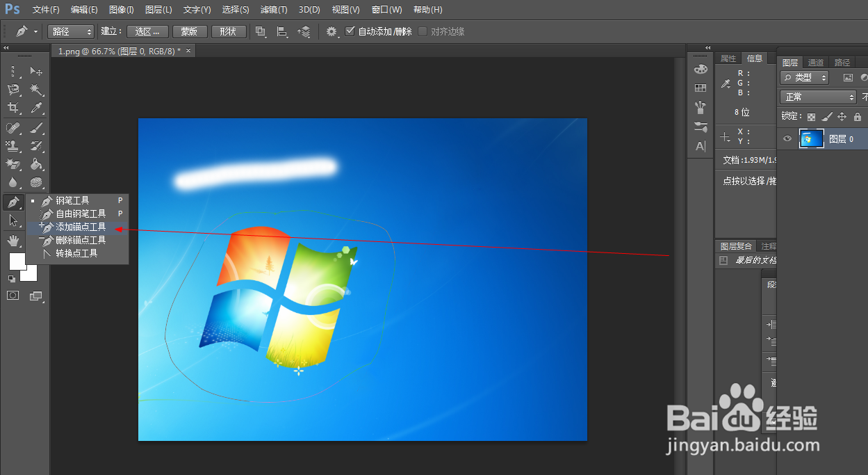Click the path operations icon
Viewport: 868px width, 475px height.
pos(261,31)
